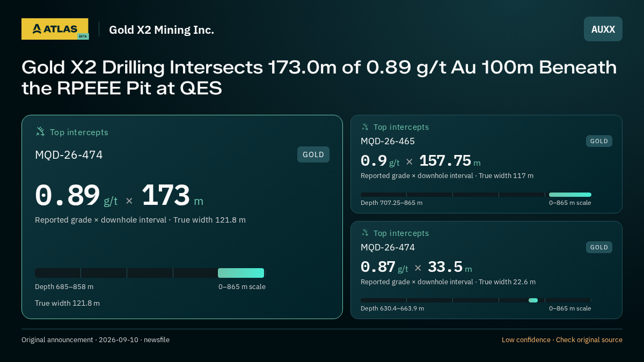Click the depth bar highlight for 685–858 m
This screenshot has width=644, height=362.
click(241, 273)
